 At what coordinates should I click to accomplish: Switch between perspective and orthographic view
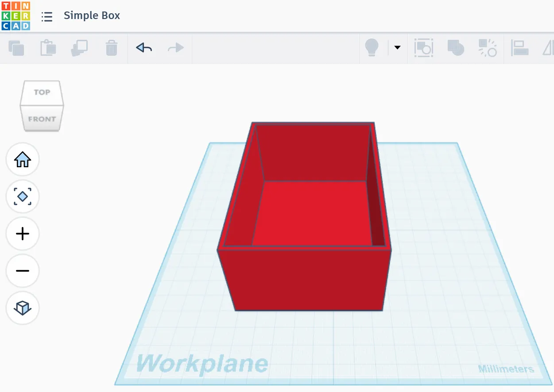pyautogui.click(x=22, y=308)
